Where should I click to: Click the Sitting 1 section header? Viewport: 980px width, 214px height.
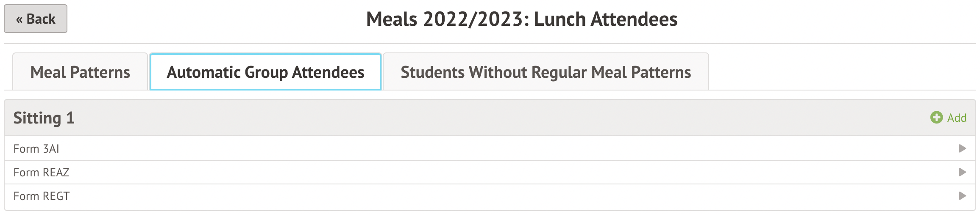pyautogui.click(x=466, y=118)
